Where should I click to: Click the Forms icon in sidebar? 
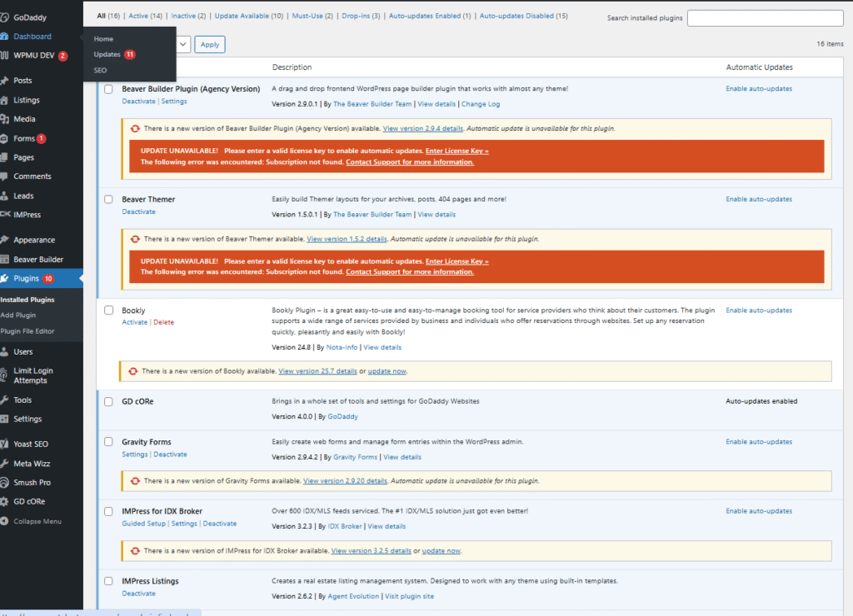[4, 139]
